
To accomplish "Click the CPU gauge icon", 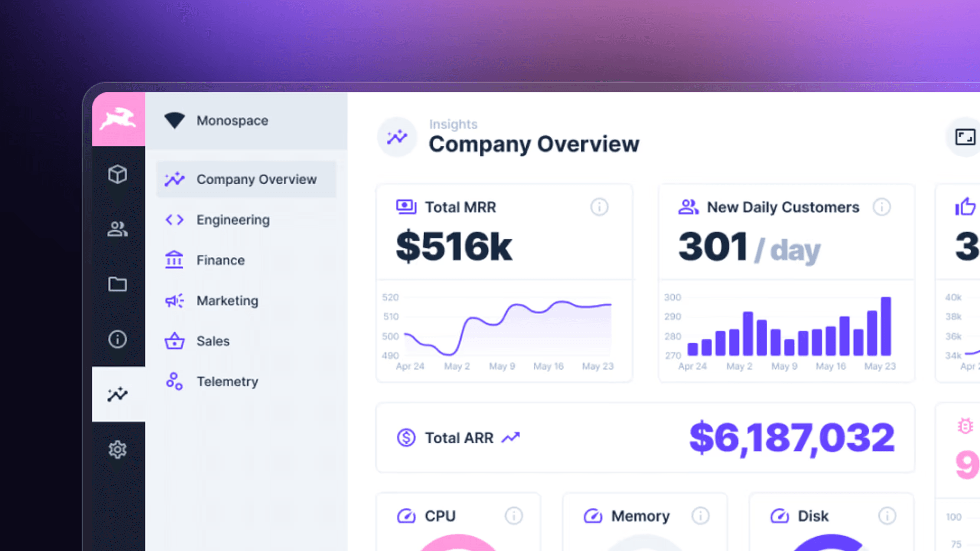I will pyautogui.click(x=406, y=516).
